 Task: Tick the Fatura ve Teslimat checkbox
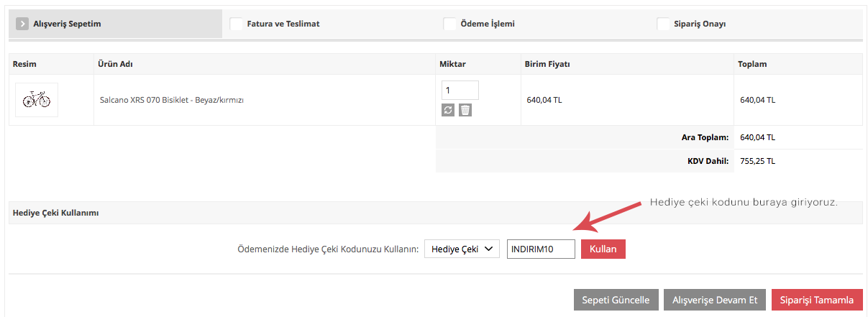pos(236,24)
